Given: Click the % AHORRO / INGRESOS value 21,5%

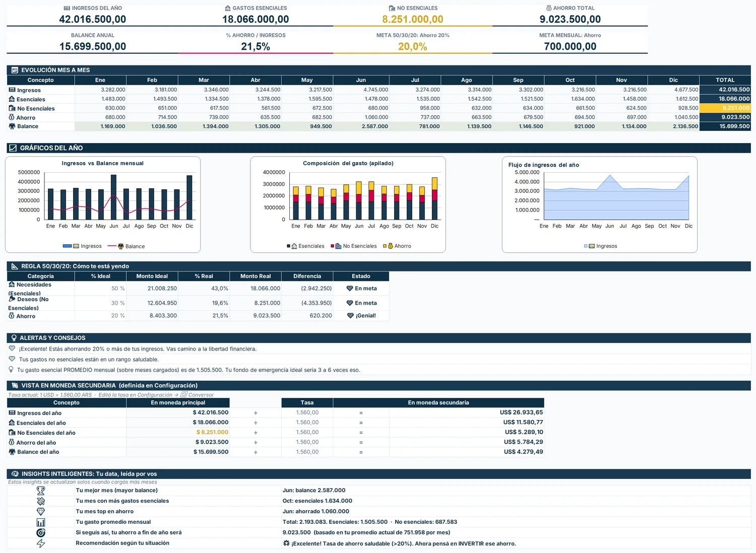Looking at the screenshot, I should pyautogui.click(x=256, y=46).
